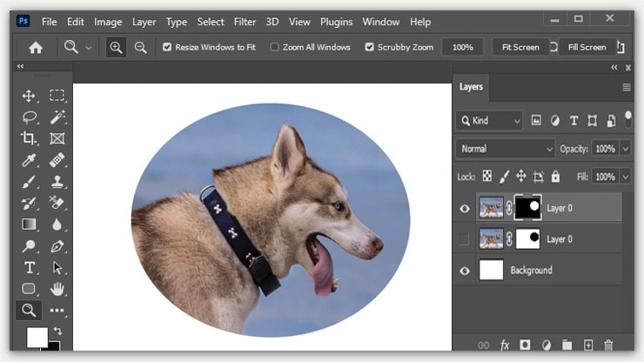Select the Lasso tool
Viewport: 644px width, 362px height.
coord(30,117)
